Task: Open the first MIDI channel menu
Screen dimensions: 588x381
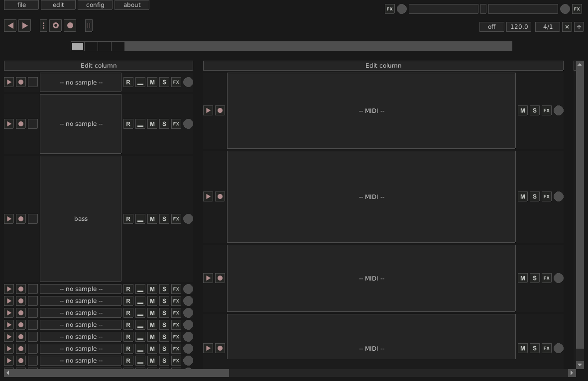Action: click(x=371, y=110)
